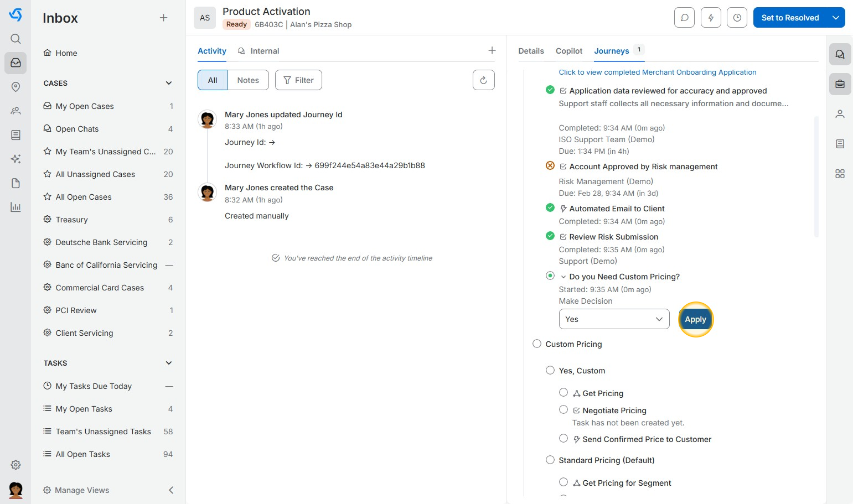Click the chat bubble icon in header
This screenshot has height=504, width=853.
(x=684, y=18)
